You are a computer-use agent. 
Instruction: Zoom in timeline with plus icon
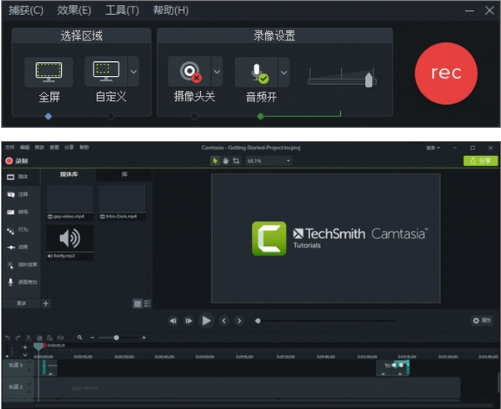point(144,338)
